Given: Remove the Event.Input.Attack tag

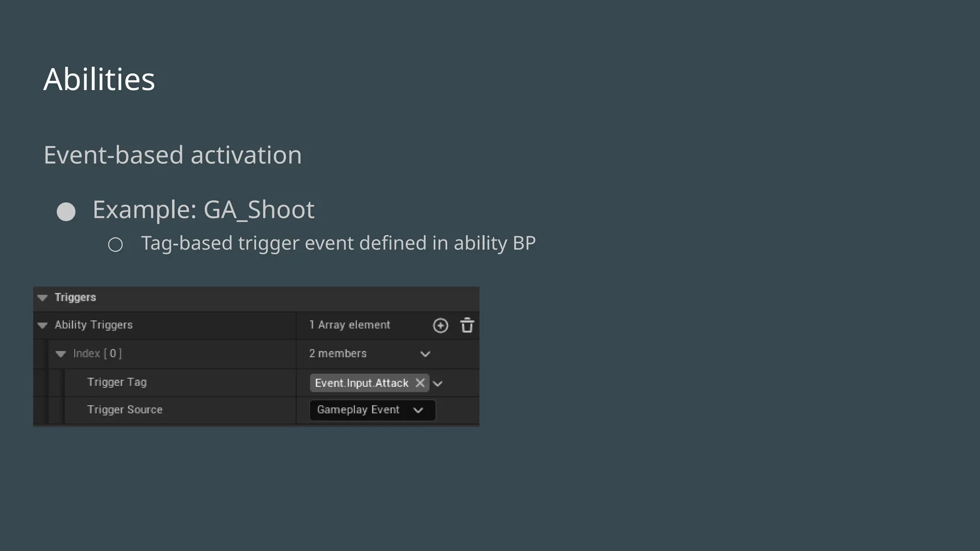Looking at the screenshot, I should pos(420,383).
